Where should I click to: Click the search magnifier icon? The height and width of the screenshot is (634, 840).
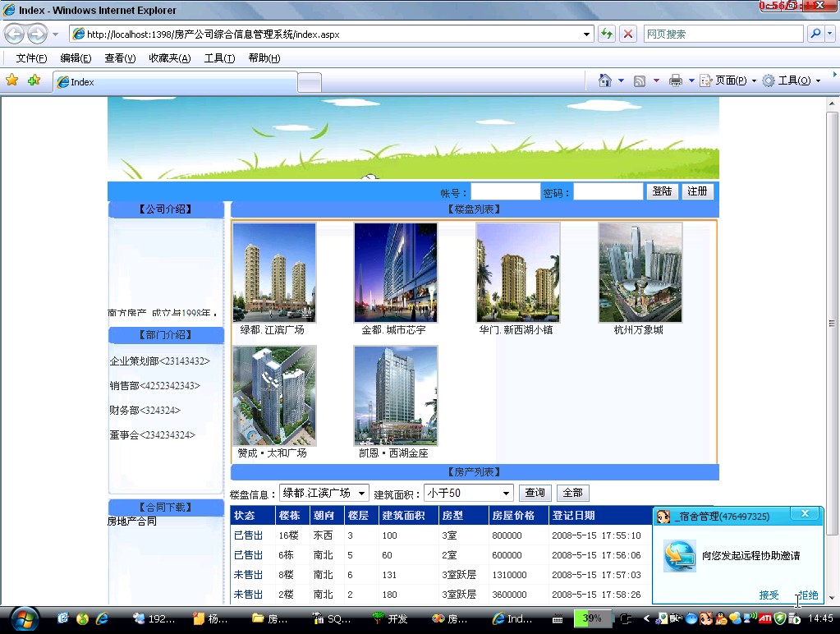click(815, 34)
